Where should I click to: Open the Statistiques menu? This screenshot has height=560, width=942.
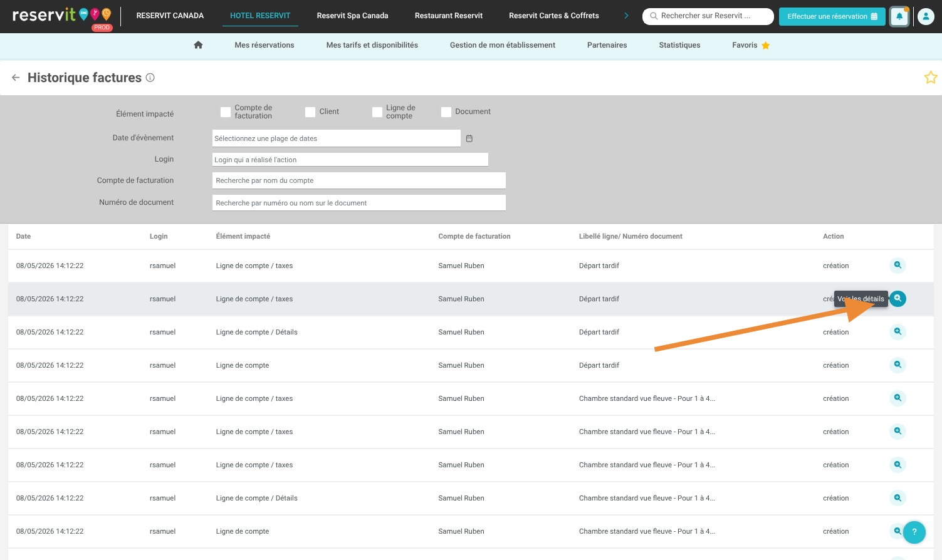(680, 45)
